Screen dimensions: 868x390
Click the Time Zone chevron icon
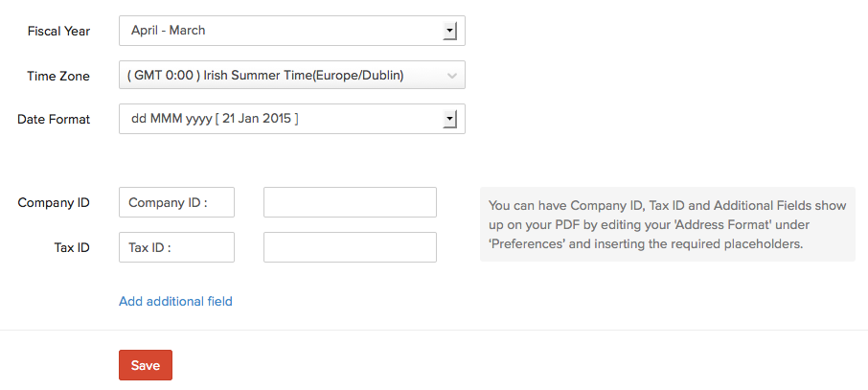452,76
